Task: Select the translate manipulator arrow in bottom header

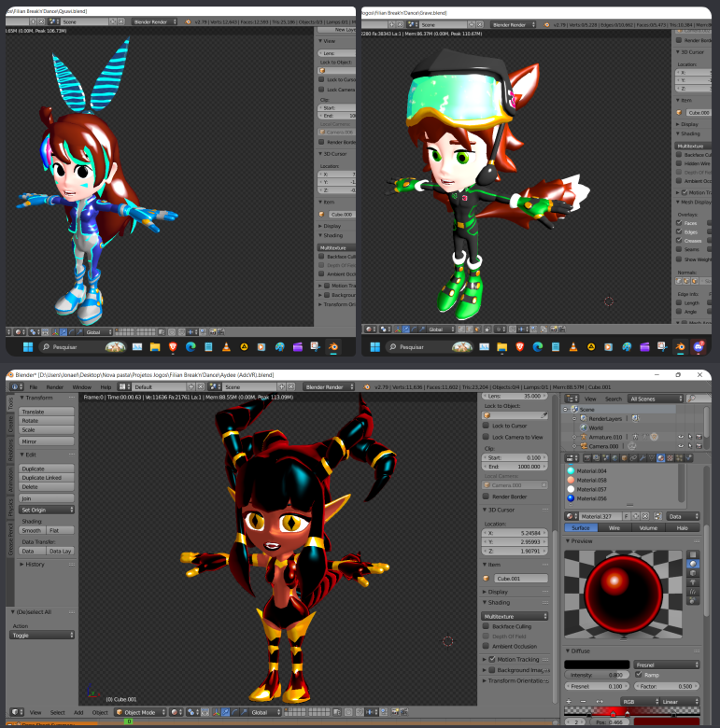Action: [225, 712]
